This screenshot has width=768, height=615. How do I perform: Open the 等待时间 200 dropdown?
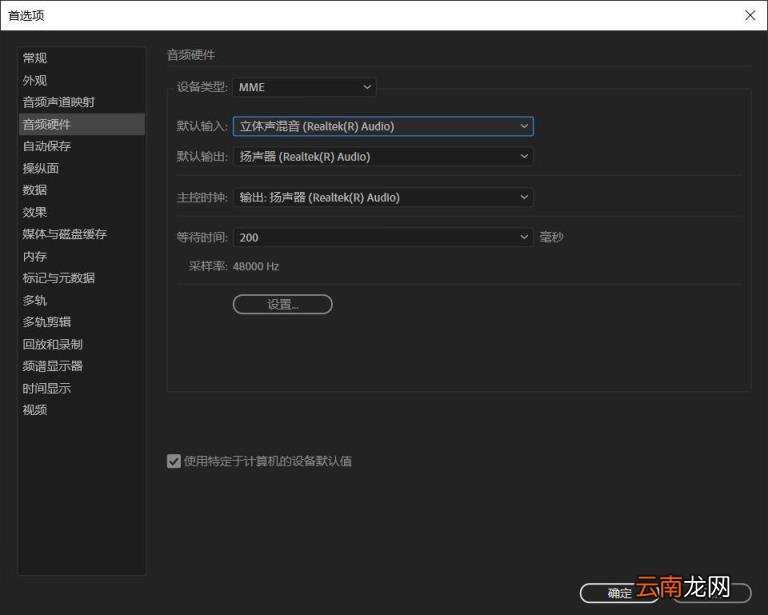tap(383, 237)
